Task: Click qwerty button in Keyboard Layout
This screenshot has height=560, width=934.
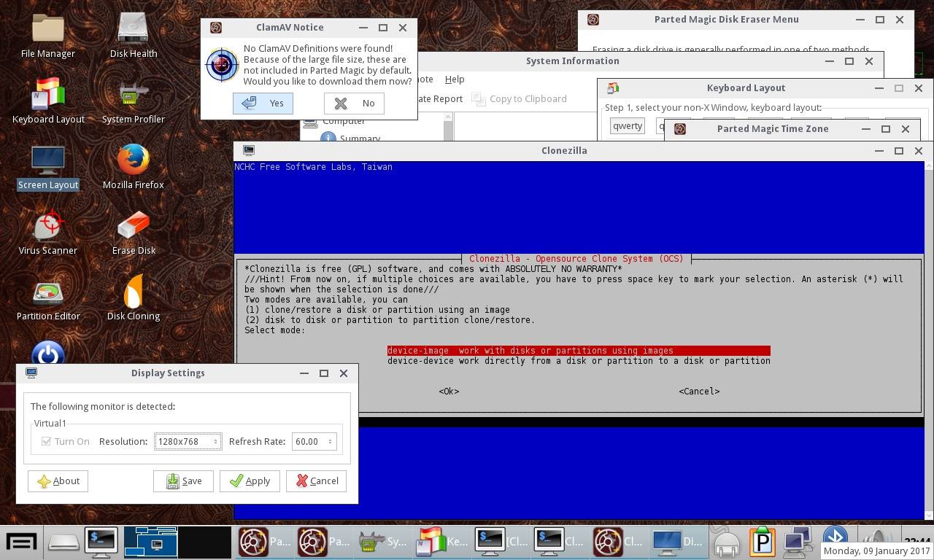Action: pyautogui.click(x=628, y=125)
